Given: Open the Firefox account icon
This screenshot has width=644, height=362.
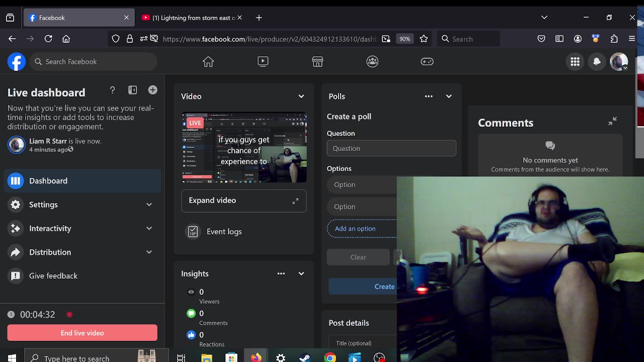Looking at the screenshot, I should (x=578, y=39).
